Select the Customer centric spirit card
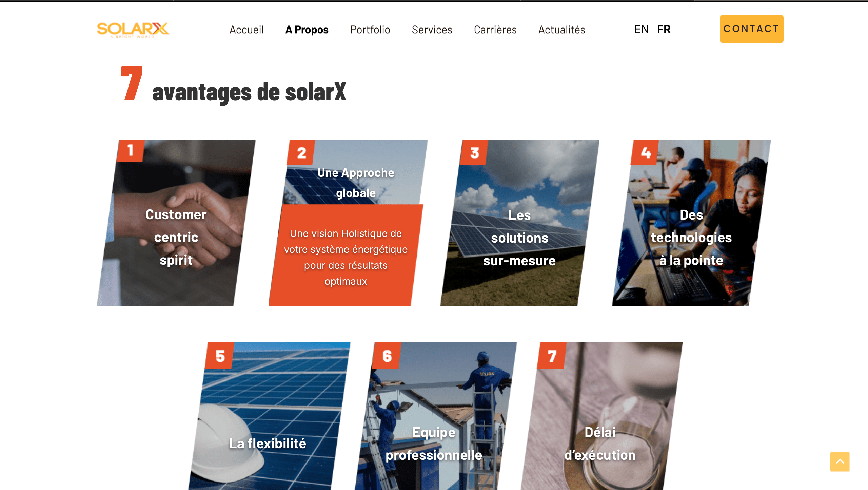This screenshot has width=868, height=490. tap(176, 223)
